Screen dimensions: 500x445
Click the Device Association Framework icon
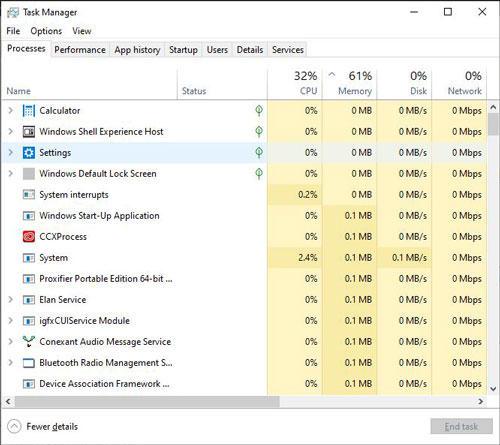point(29,384)
